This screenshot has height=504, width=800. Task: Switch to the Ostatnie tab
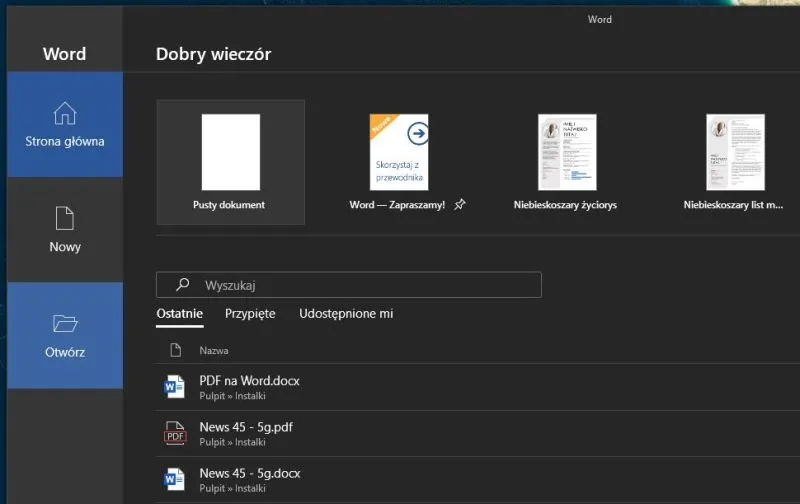pos(180,314)
